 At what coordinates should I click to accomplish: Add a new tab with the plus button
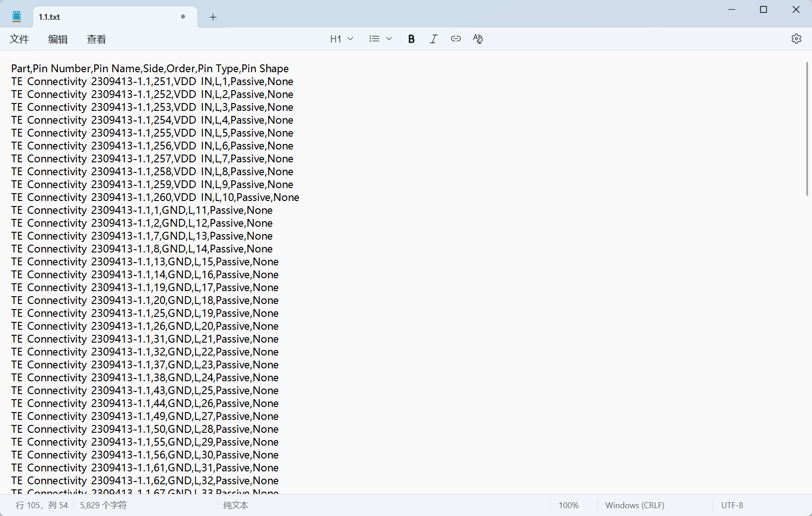click(x=213, y=17)
